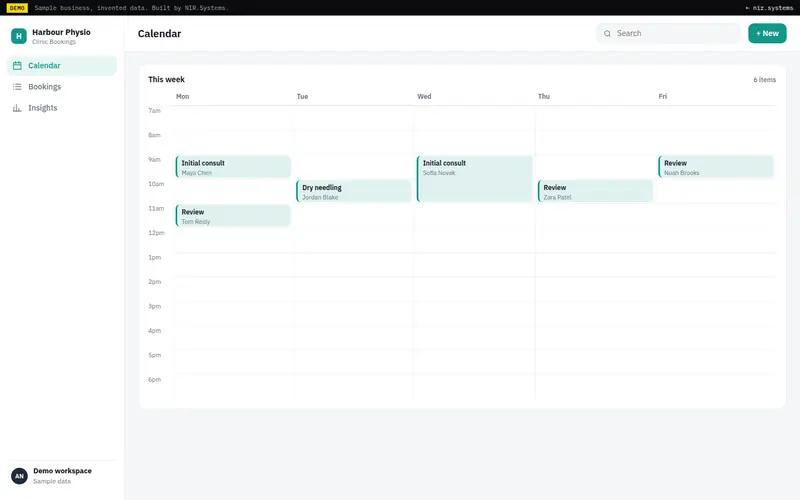Click the "Sample business, invented data" banner text

tap(132, 8)
